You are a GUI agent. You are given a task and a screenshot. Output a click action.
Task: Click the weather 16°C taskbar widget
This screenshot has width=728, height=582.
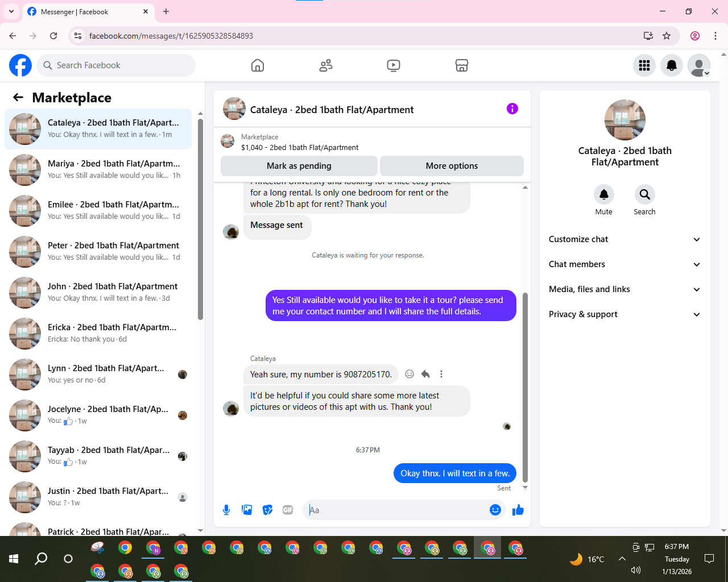pos(586,559)
